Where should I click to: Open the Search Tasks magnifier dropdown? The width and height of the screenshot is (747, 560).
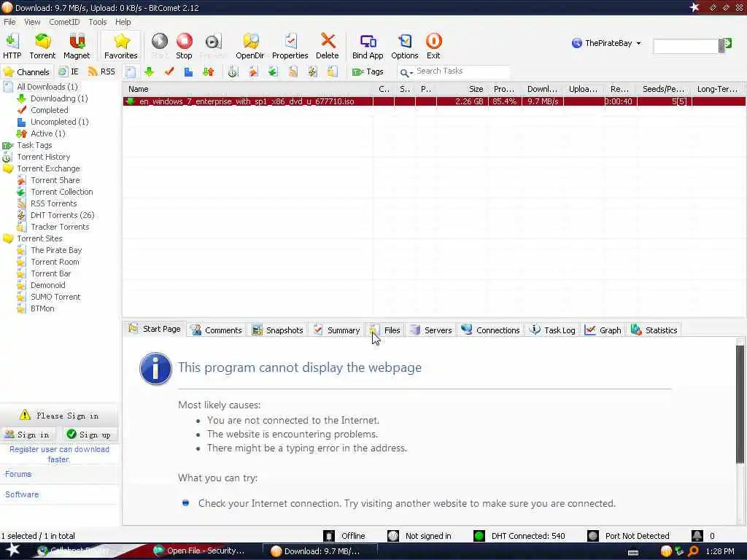(406, 72)
